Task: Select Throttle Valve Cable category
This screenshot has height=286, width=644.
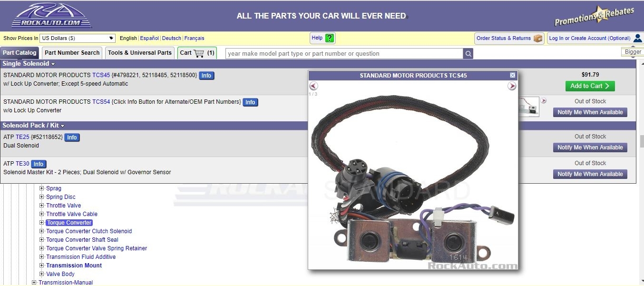Action: click(x=72, y=214)
